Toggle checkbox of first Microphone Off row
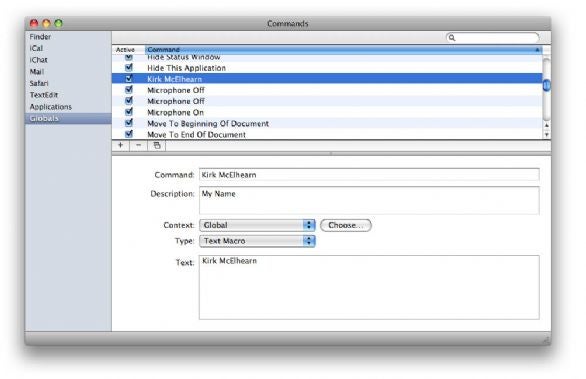The width and height of the screenshot is (586, 379). (129, 90)
